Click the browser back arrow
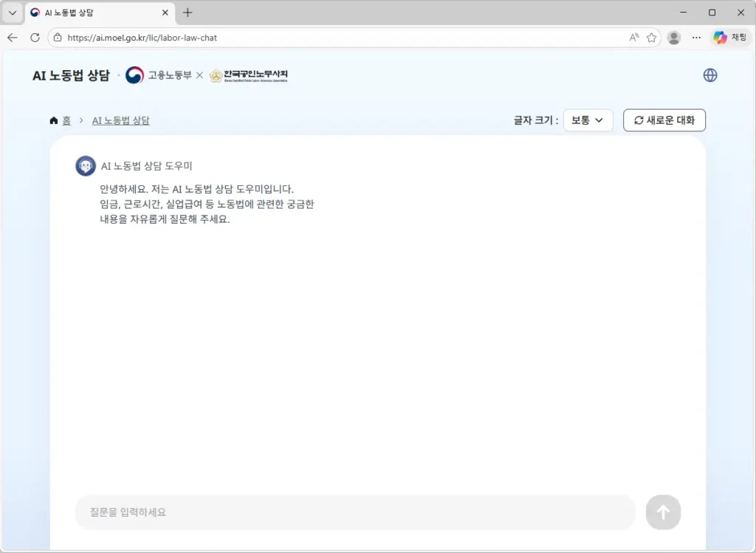The image size is (756, 553). (12, 37)
